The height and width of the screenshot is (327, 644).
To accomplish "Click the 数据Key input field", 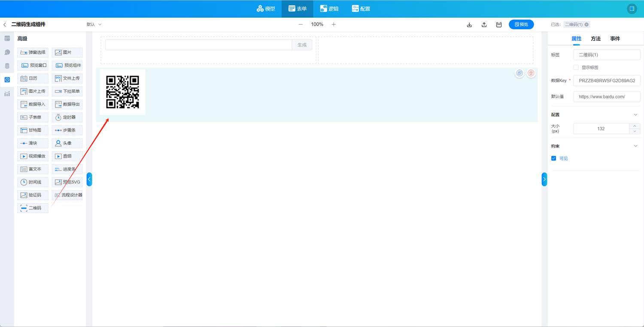I will 607,80.
